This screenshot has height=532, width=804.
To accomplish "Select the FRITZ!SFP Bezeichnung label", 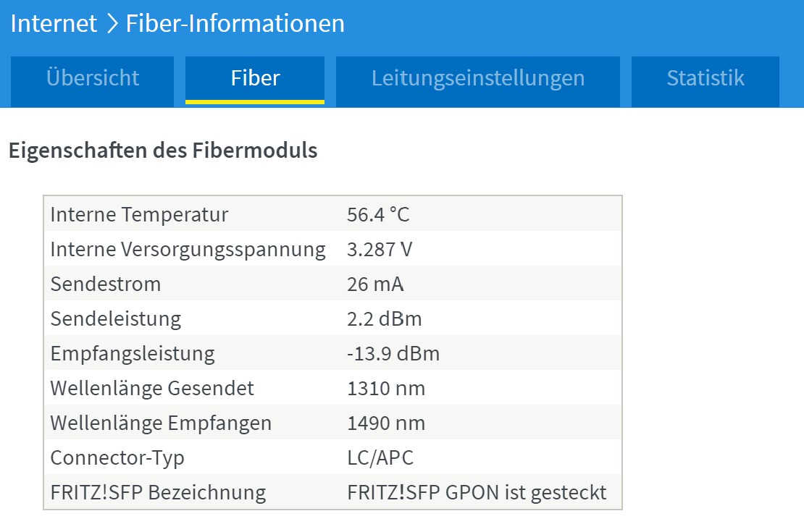I will pos(158,492).
